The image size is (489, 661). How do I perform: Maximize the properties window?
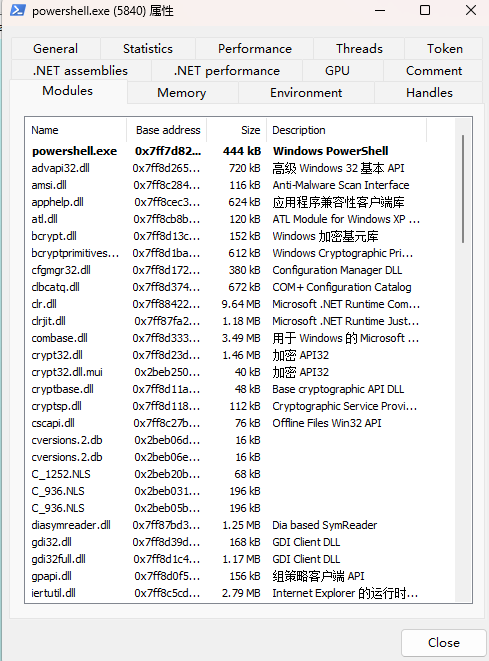[425, 10]
